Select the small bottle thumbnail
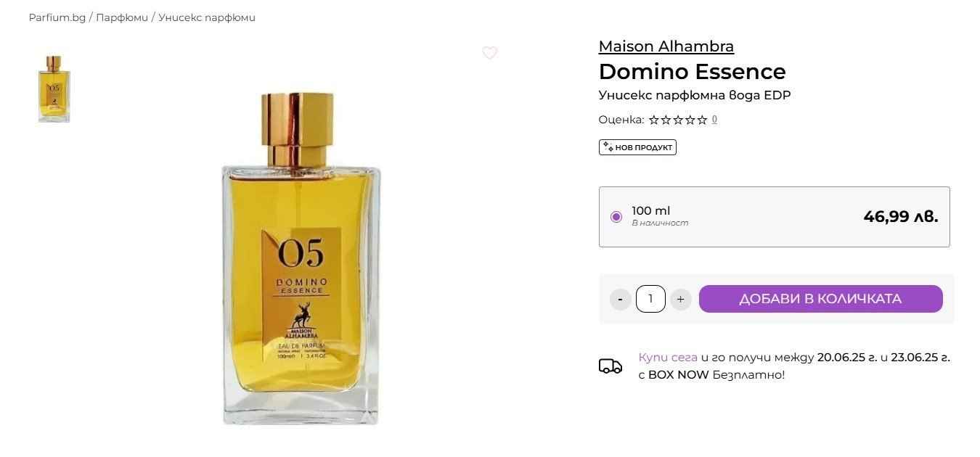 (54, 88)
